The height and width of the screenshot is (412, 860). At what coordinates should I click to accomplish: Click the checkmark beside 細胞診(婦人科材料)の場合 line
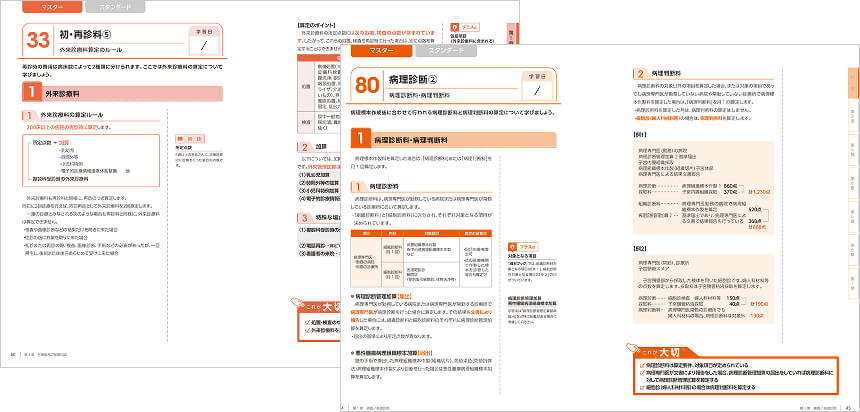643,387
